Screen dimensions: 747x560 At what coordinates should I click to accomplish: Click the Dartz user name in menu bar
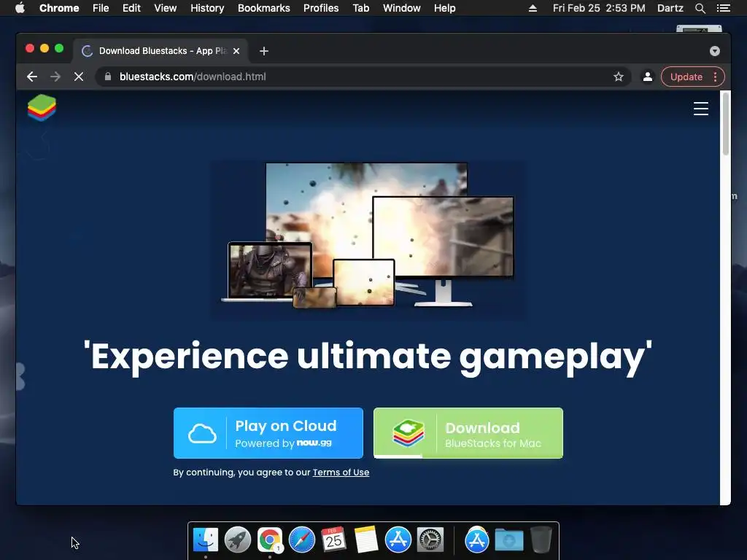pos(670,8)
